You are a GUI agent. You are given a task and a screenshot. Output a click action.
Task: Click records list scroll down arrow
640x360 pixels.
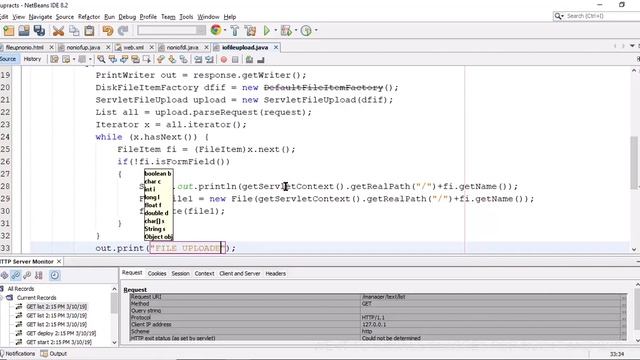[x=114, y=343]
